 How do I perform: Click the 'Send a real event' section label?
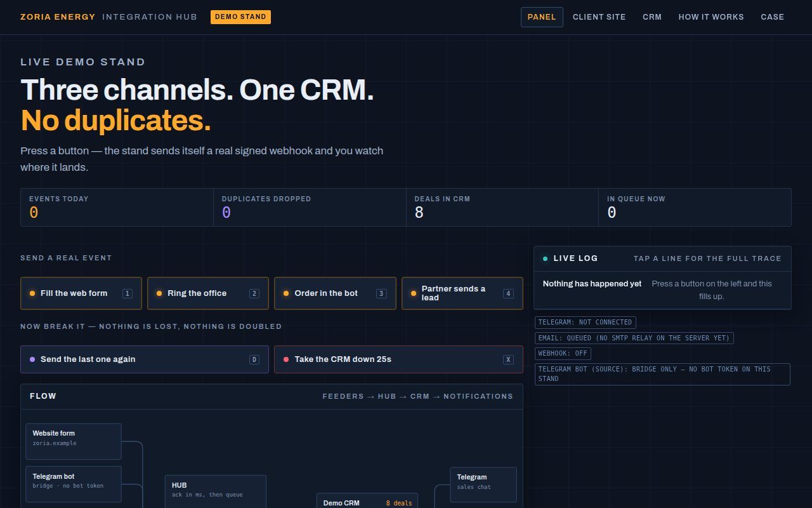66,258
